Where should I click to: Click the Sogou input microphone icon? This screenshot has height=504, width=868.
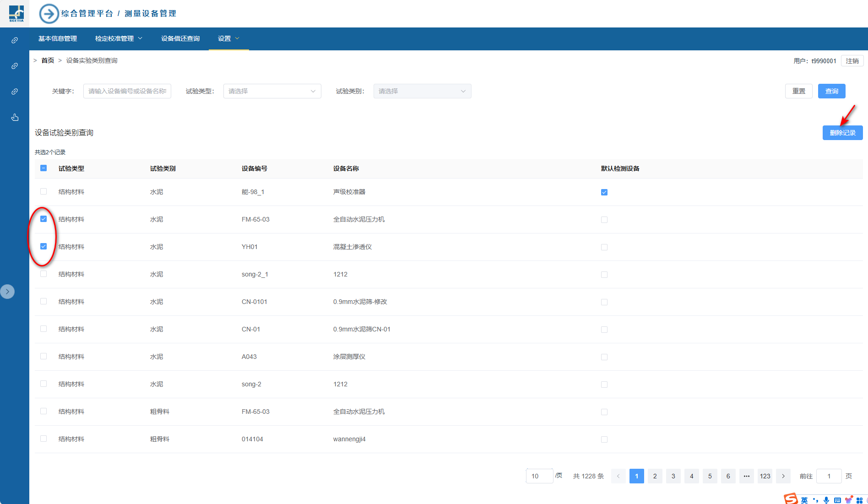(826, 500)
